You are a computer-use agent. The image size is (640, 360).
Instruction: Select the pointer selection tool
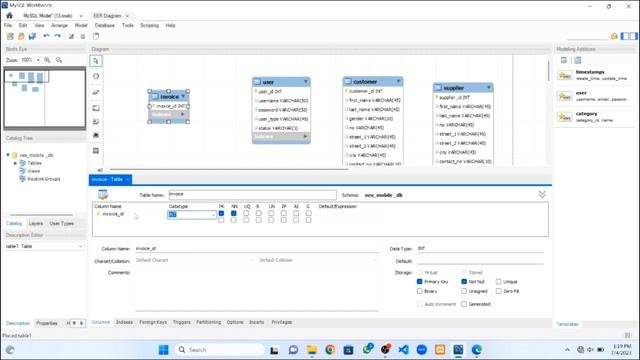(x=96, y=61)
